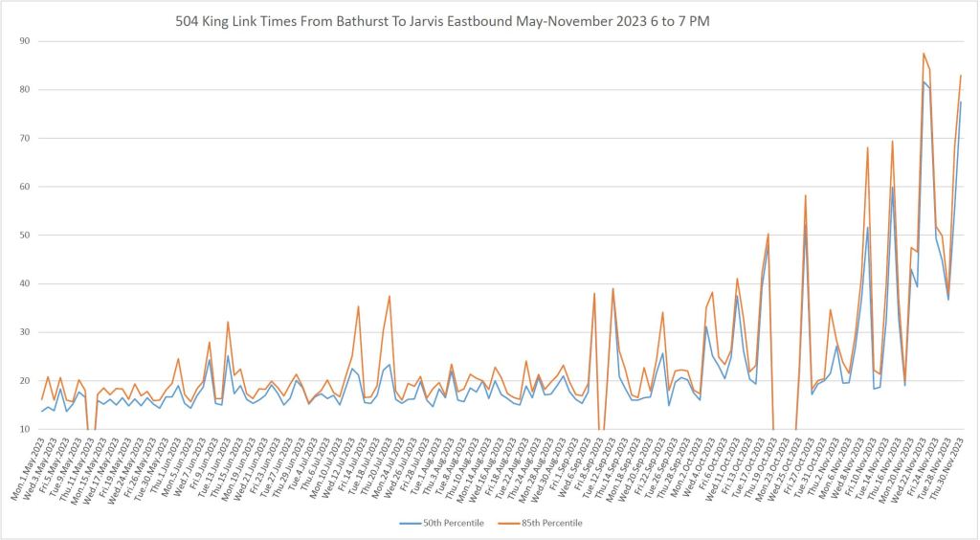
Task: Click the final orange data point at chart's right end
Action: (x=961, y=76)
